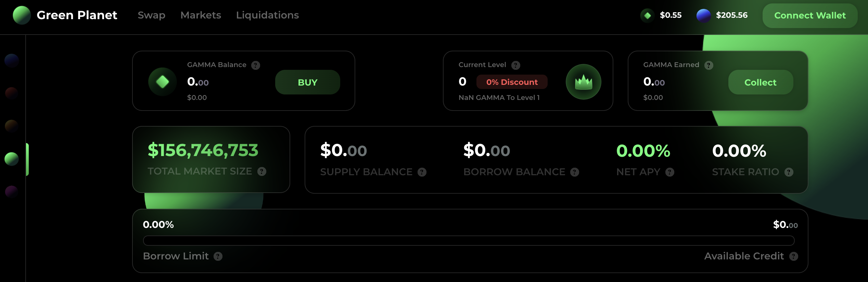Click the Connect Wallet button
Image resolution: width=868 pixels, height=282 pixels.
pos(810,16)
